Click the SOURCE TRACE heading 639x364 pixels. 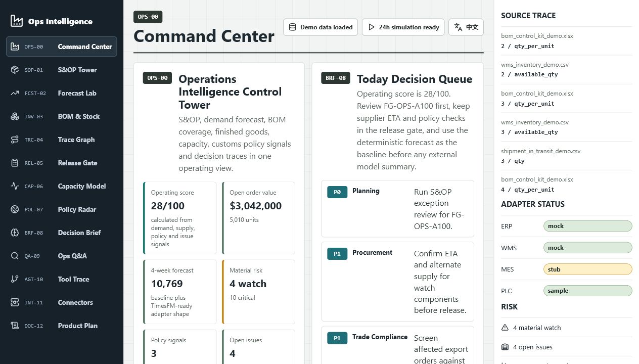click(528, 16)
